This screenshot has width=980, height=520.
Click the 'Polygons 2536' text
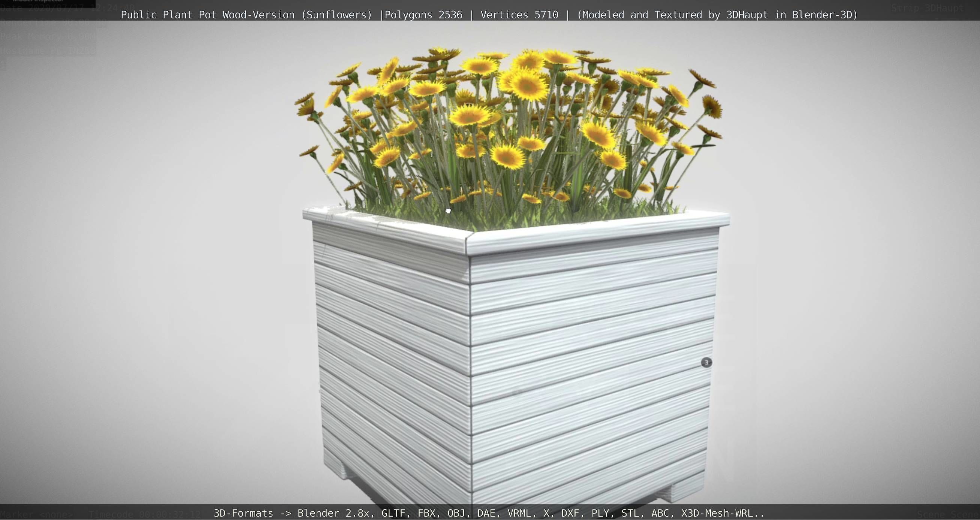pos(423,15)
